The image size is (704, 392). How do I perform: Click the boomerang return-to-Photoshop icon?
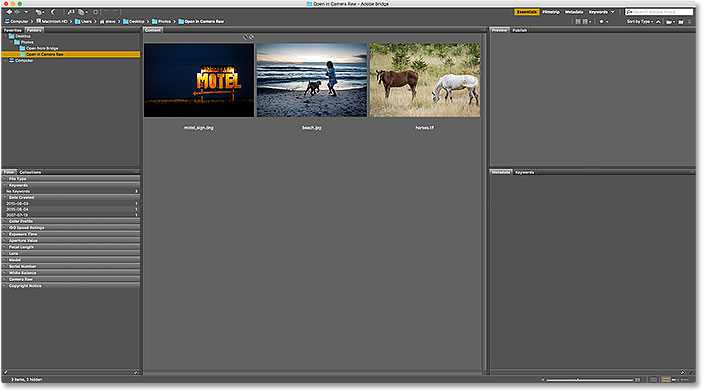[x=53, y=12]
